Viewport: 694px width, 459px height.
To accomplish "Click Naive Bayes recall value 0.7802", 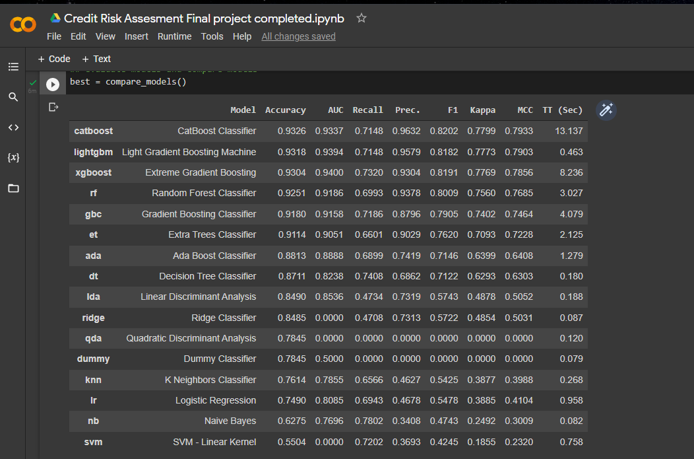I will 369,421.
